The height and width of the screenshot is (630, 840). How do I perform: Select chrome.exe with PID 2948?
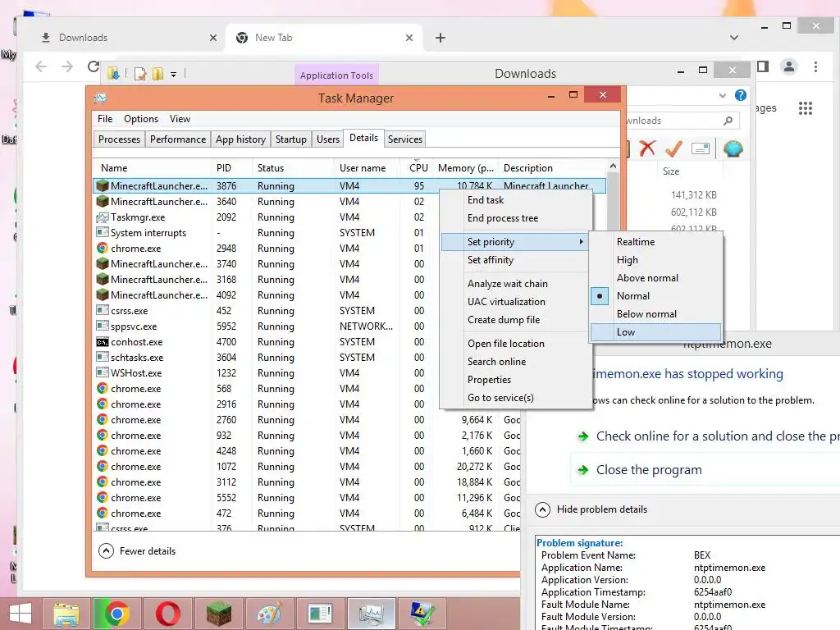coord(349,249)
